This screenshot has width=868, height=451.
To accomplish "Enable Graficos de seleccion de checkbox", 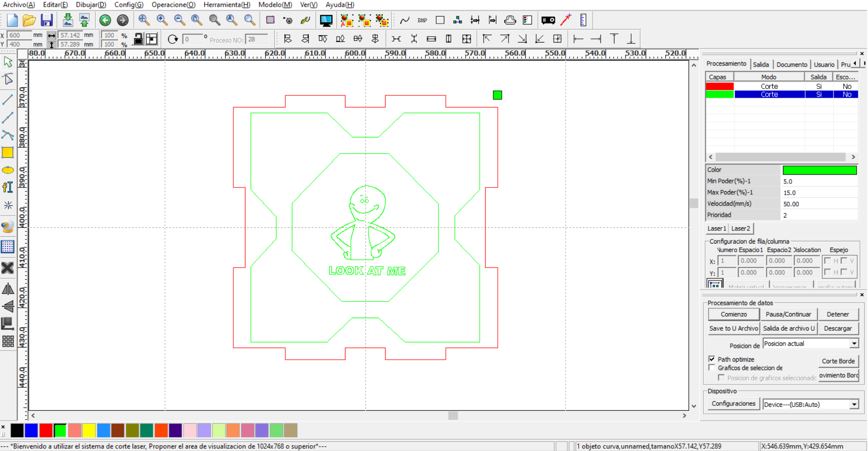I will [712, 367].
